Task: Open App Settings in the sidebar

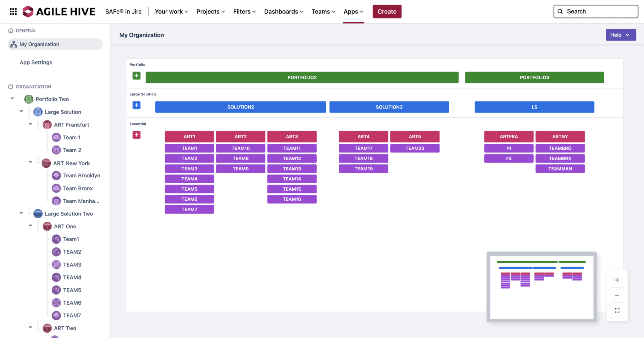Action: [36, 62]
